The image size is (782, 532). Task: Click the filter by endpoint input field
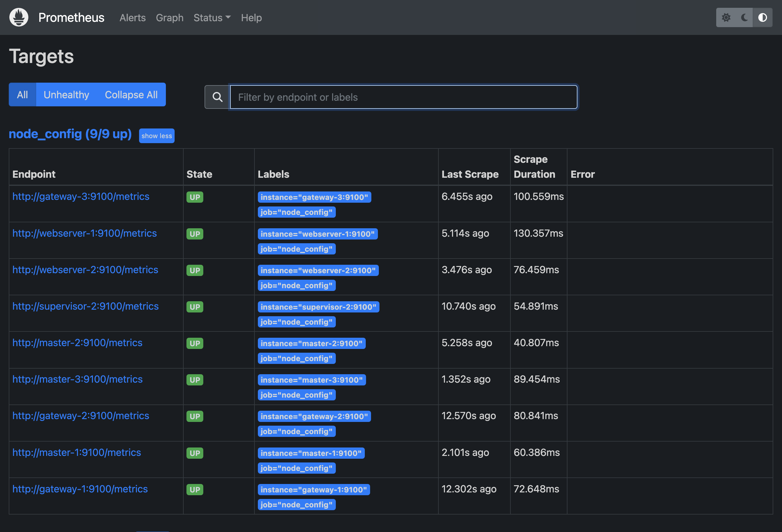(x=403, y=97)
